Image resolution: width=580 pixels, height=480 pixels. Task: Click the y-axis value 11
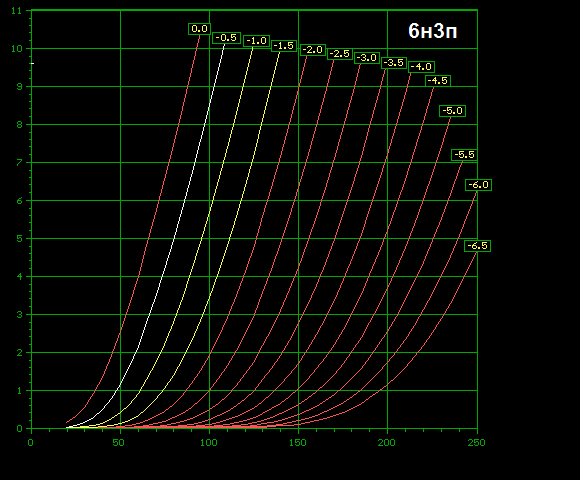pos(16,11)
